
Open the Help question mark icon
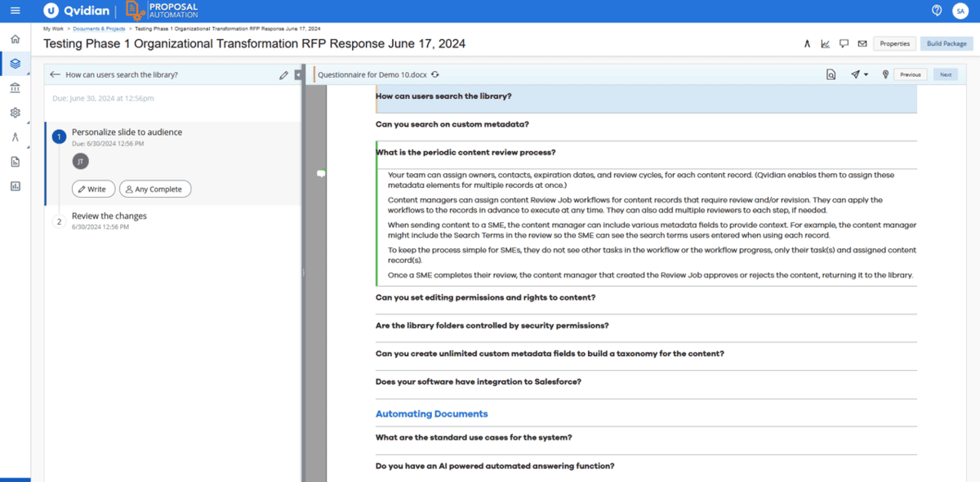tap(937, 11)
